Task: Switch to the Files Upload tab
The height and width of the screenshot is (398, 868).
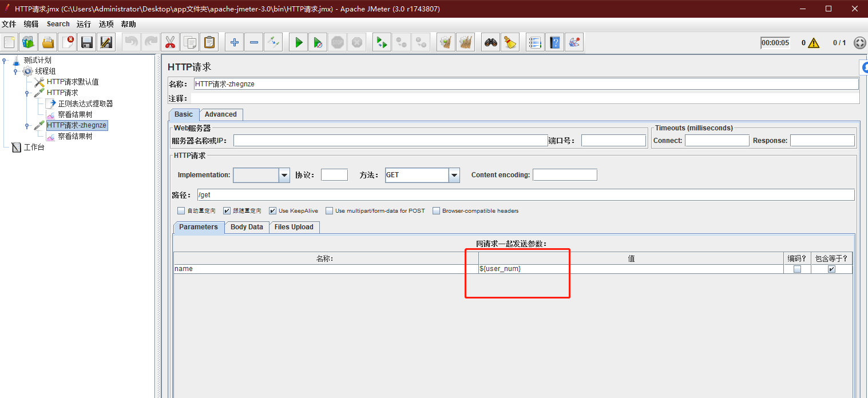Action: (x=294, y=227)
